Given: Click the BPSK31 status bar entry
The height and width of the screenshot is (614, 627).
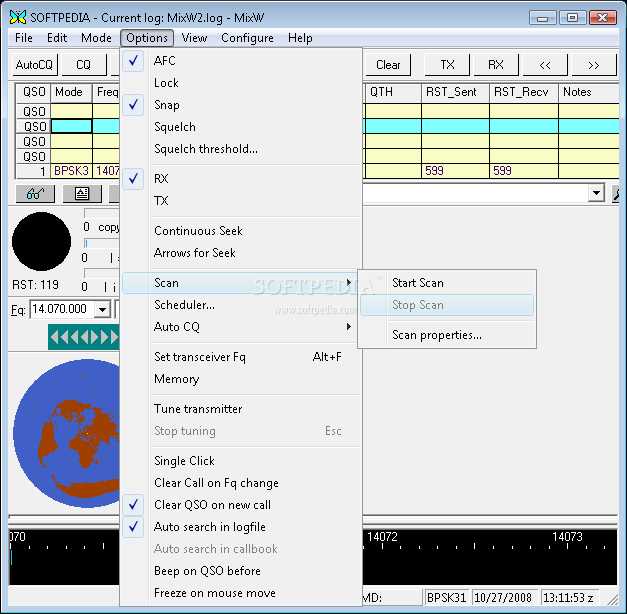Looking at the screenshot, I should tap(447, 598).
